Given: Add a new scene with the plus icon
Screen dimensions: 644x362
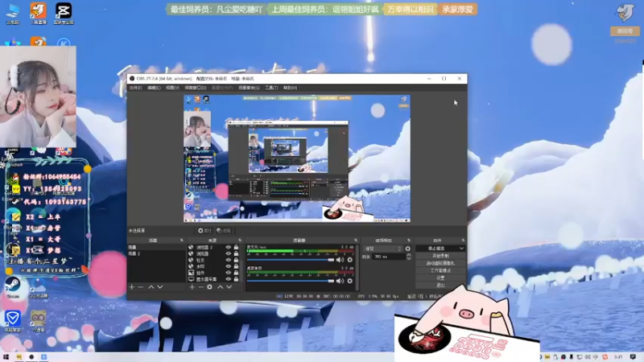Looking at the screenshot, I should [x=132, y=287].
